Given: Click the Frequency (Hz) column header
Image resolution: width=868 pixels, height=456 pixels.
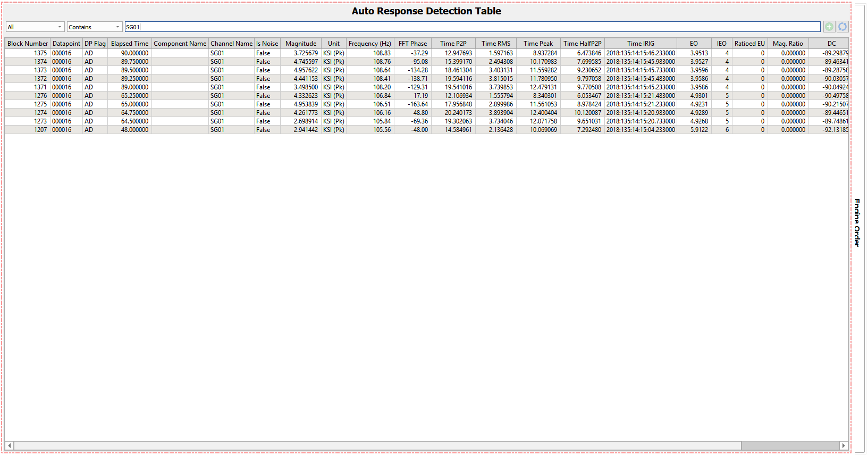Looking at the screenshot, I should tap(370, 44).
